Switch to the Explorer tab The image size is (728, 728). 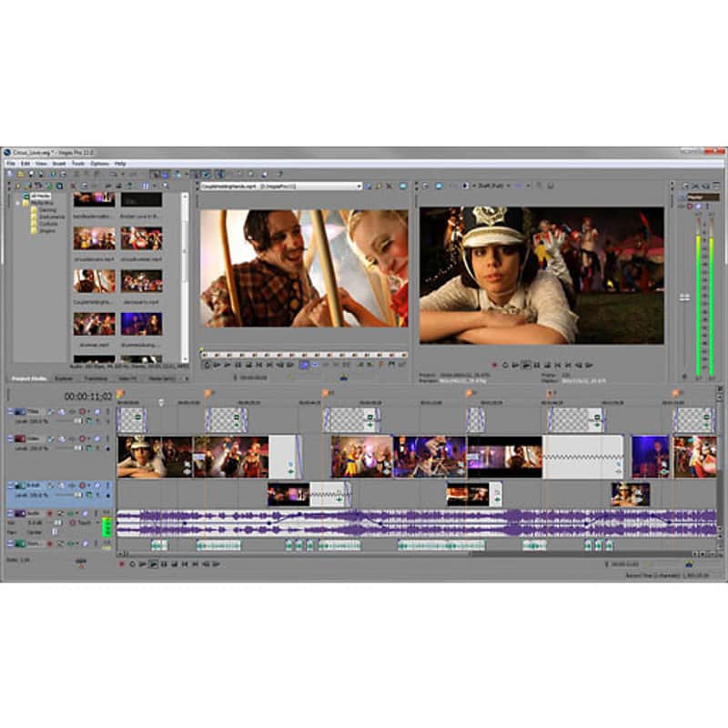[64, 379]
